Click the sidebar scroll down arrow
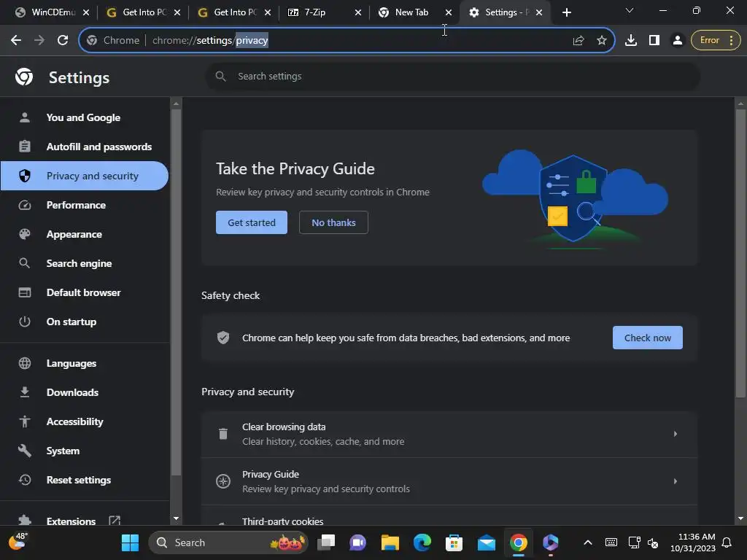The width and height of the screenshot is (747, 560). 176,518
